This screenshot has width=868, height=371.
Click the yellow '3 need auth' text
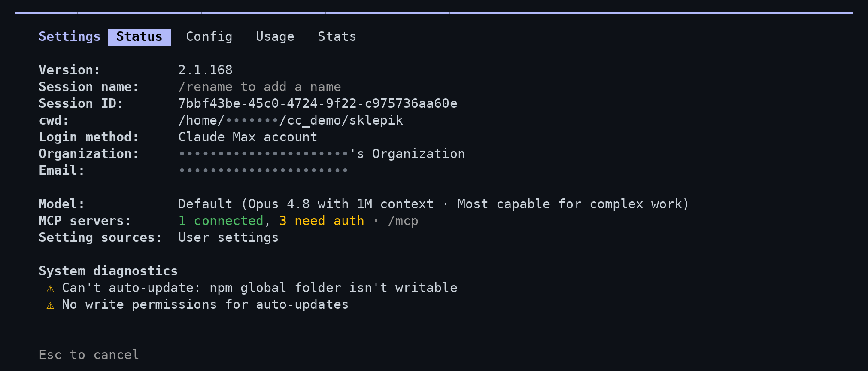point(322,221)
